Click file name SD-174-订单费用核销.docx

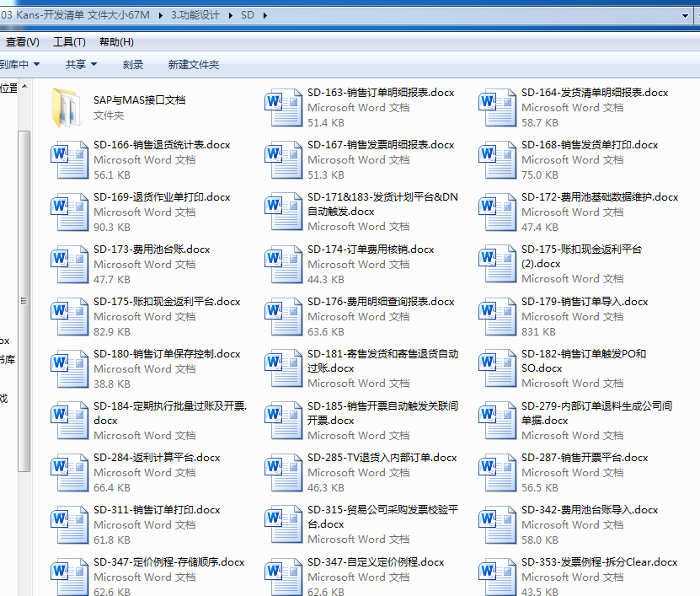pos(371,250)
